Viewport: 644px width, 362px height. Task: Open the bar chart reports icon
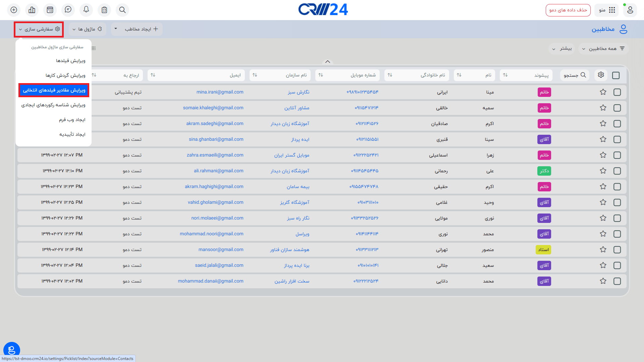point(32,10)
